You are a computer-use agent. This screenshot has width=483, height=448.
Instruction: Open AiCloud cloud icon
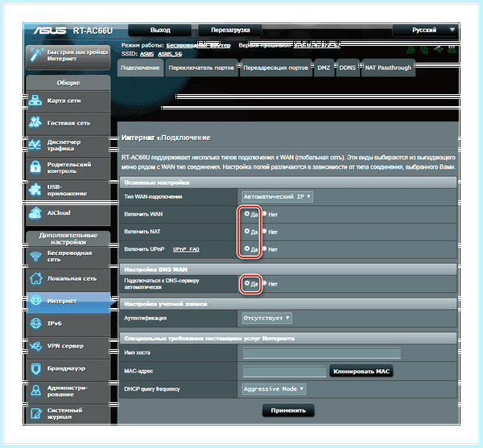pyautogui.click(x=35, y=213)
